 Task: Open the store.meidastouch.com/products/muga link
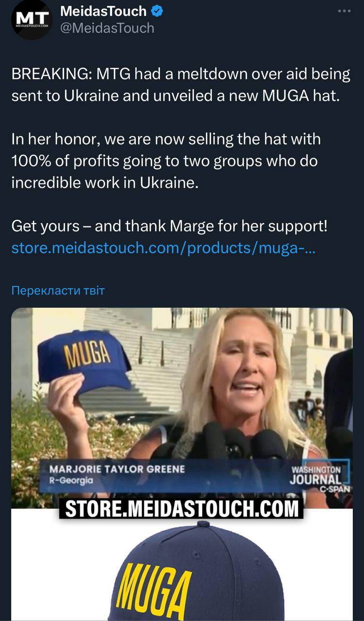164,248
